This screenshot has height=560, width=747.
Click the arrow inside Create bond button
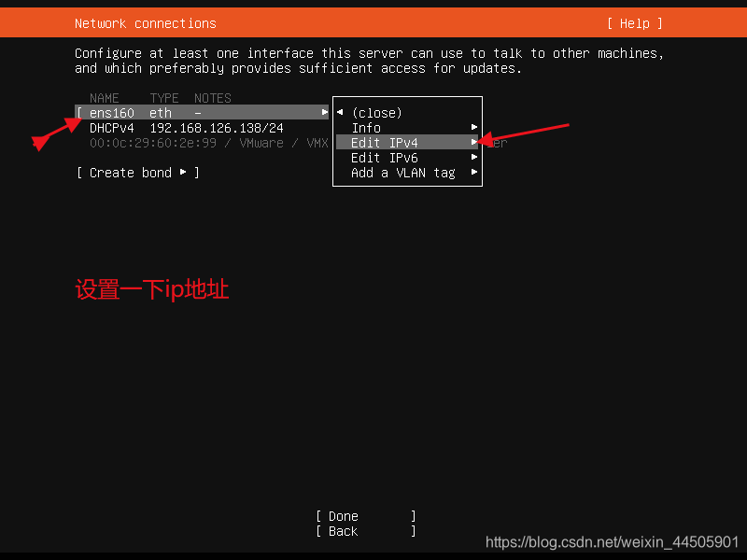(x=183, y=172)
